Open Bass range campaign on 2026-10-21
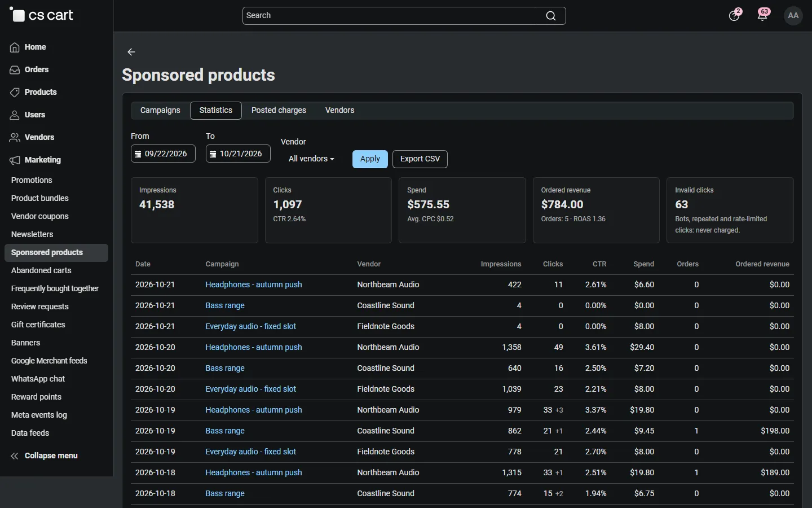Screen dimensions: 812x508 point(225,305)
